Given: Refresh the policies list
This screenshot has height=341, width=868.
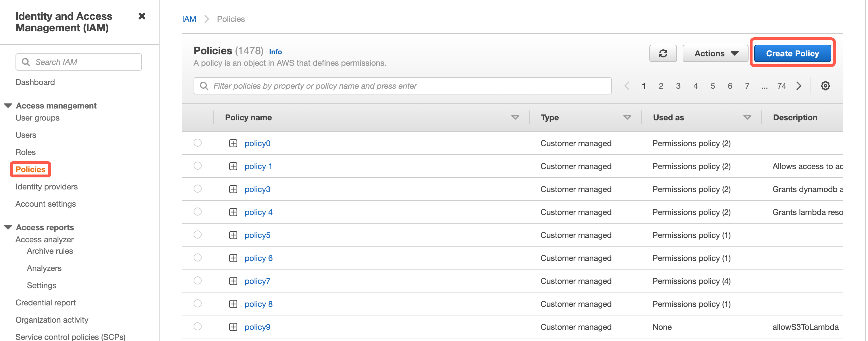Looking at the screenshot, I should 663,53.
